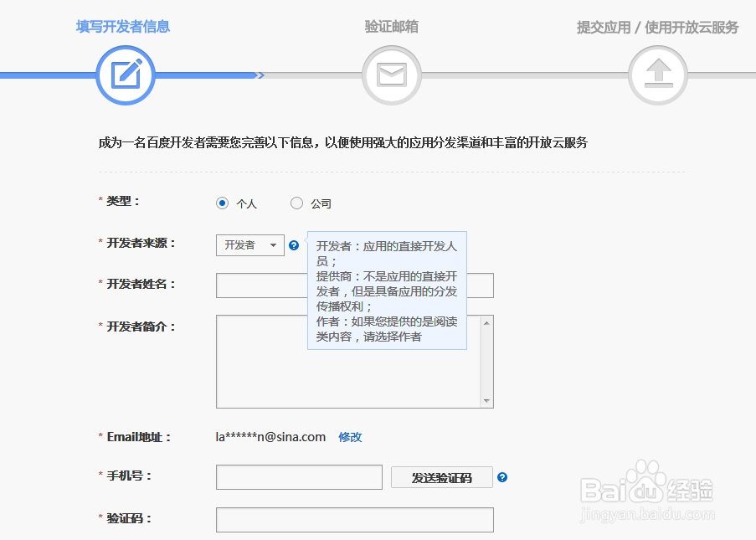The image size is (756, 540).
Task: Click the 提交应用 / 使用开放云服务 step label
Action: pos(656,26)
